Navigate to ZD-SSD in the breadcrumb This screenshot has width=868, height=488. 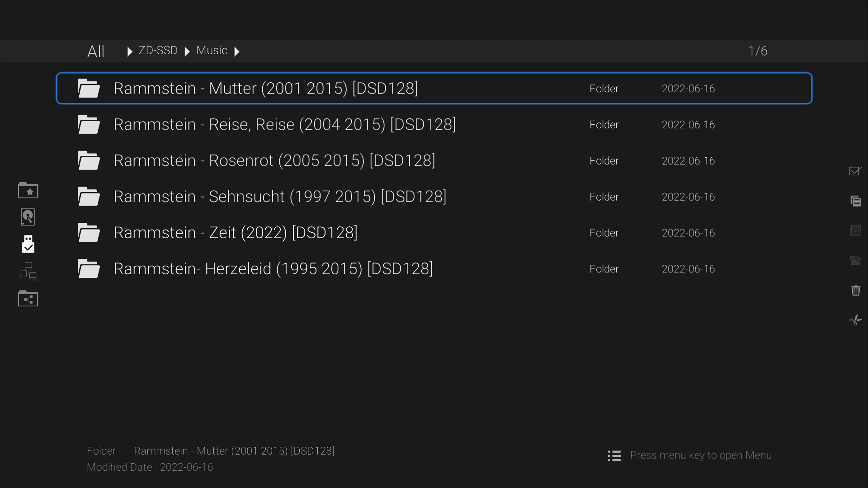[158, 51]
